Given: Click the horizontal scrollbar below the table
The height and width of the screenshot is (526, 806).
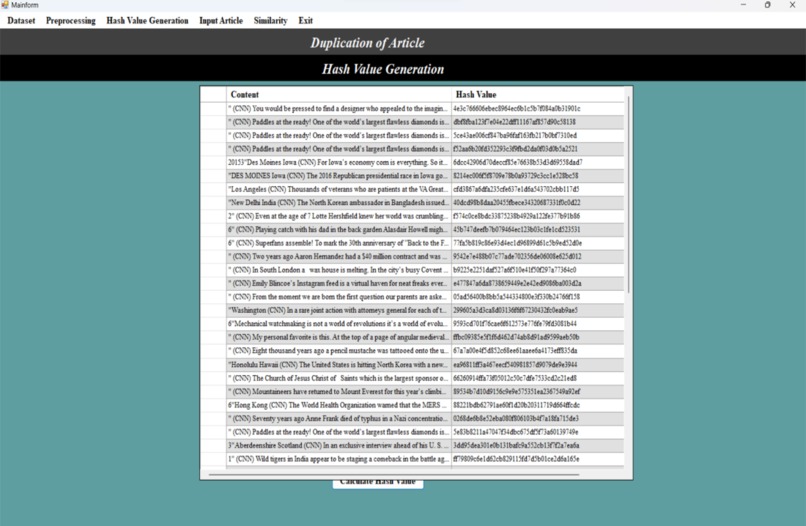Looking at the screenshot, I should pyautogui.click(x=394, y=475).
